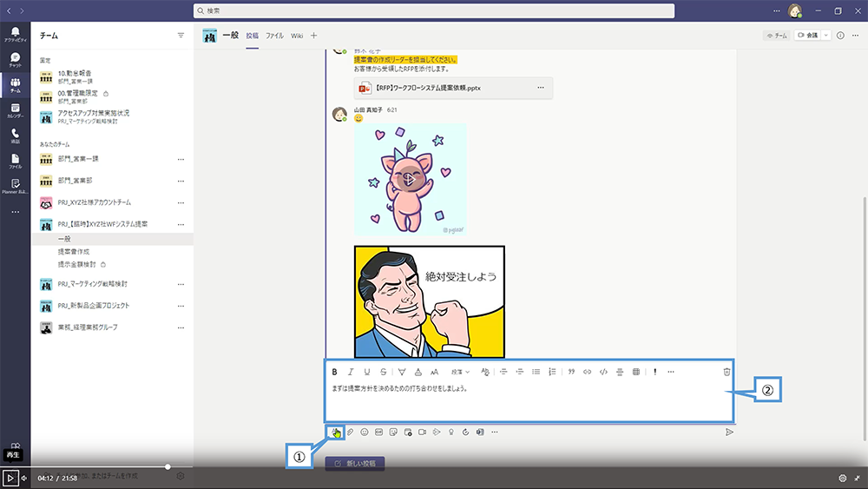Viewport: 868px width, 489px height.
Task: Open the sticker picker icon
Action: pos(393,432)
